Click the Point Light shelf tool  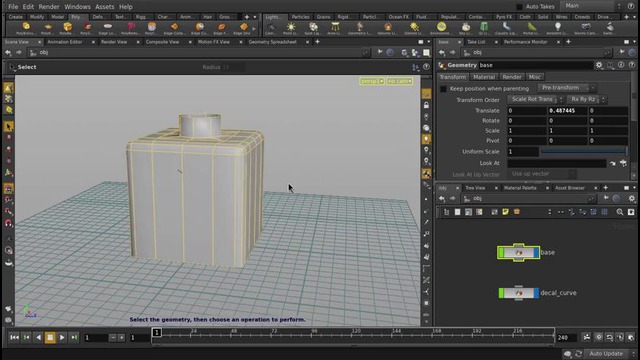click(x=291, y=28)
